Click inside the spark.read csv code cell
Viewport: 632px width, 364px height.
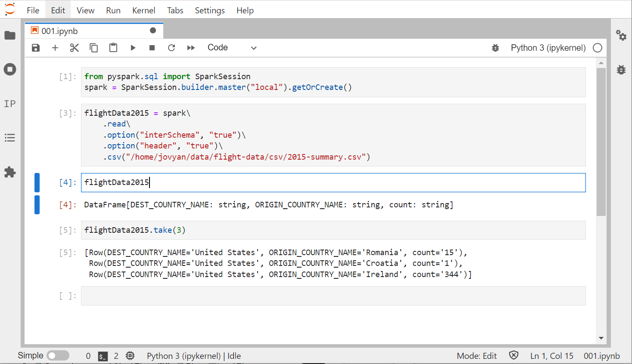[333, 135]
